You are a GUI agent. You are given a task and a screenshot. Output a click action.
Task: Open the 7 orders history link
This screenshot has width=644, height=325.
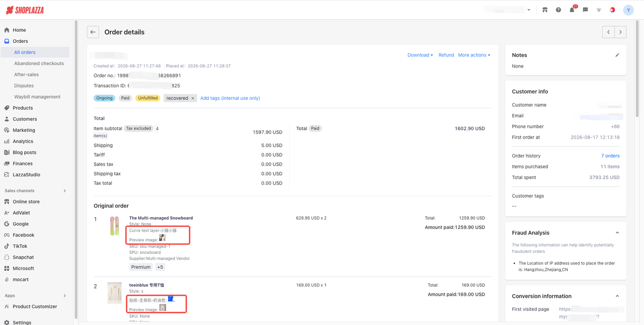coord(610,156)
